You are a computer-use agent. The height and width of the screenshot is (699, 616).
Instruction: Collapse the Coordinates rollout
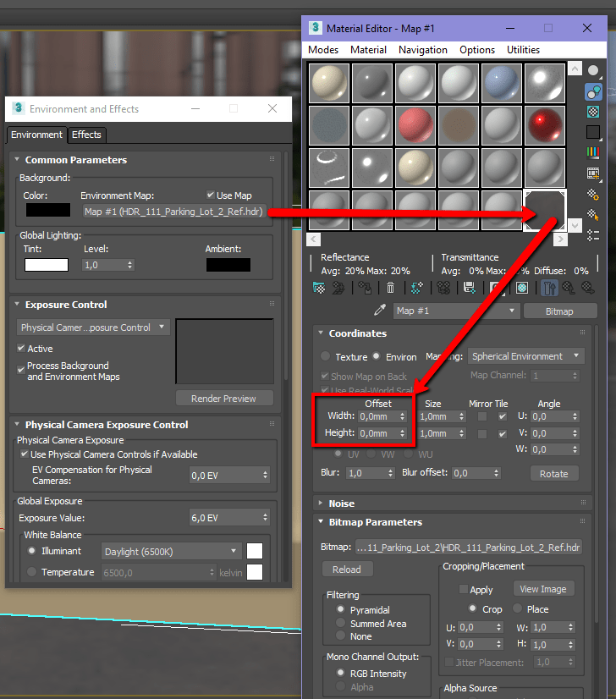pyautogui.click(x=321, y=333)
